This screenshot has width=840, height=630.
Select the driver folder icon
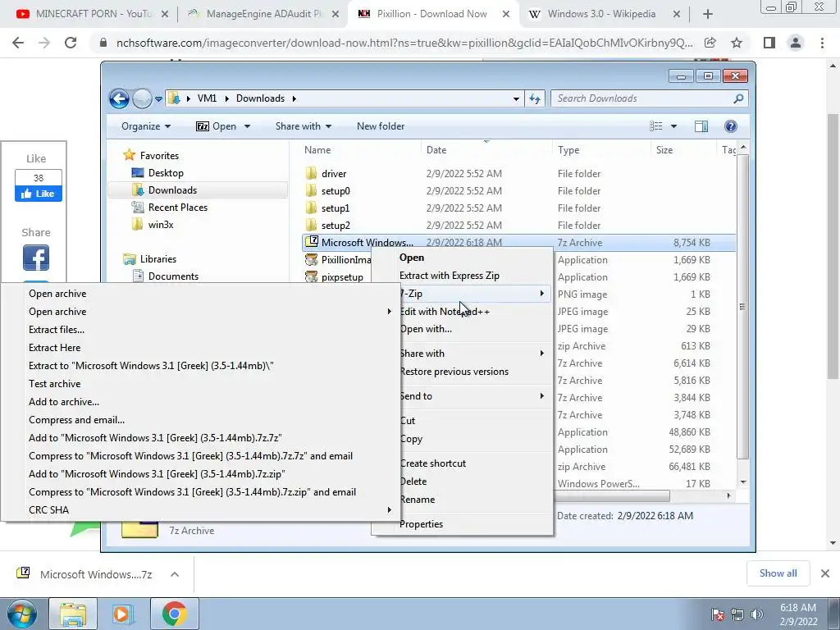(311, 174)
